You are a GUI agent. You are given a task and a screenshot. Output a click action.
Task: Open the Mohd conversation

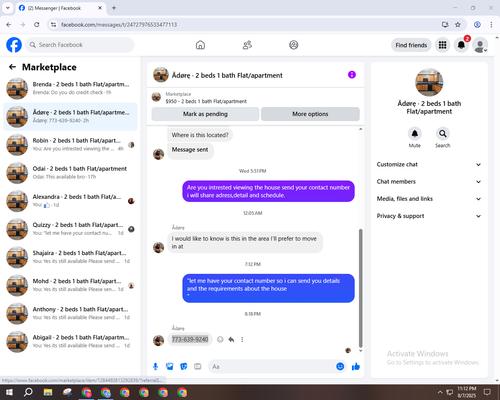70,285
